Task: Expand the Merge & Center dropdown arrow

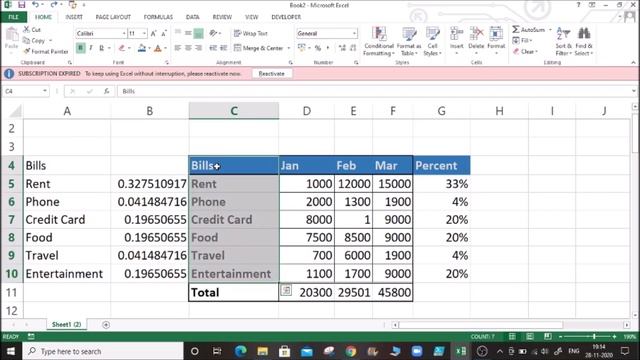Action: tap(289, 48)
